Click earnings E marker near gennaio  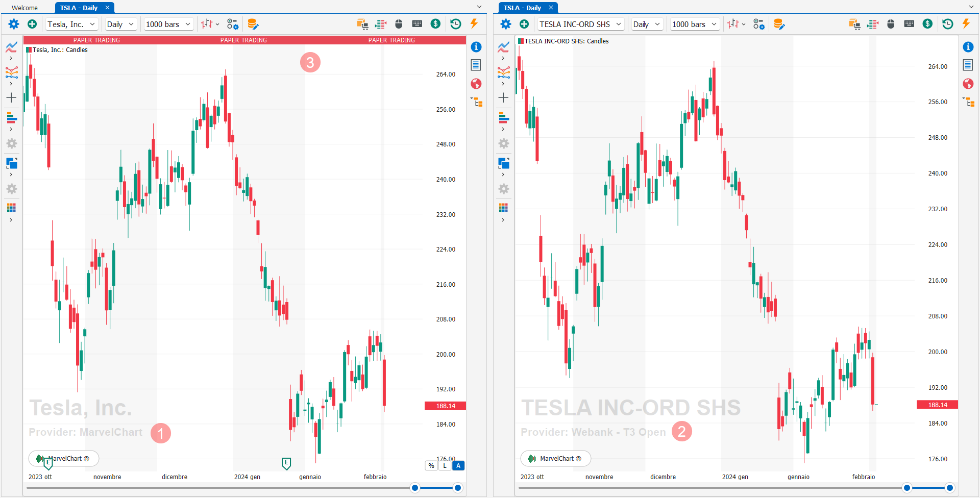pos(286,463)
